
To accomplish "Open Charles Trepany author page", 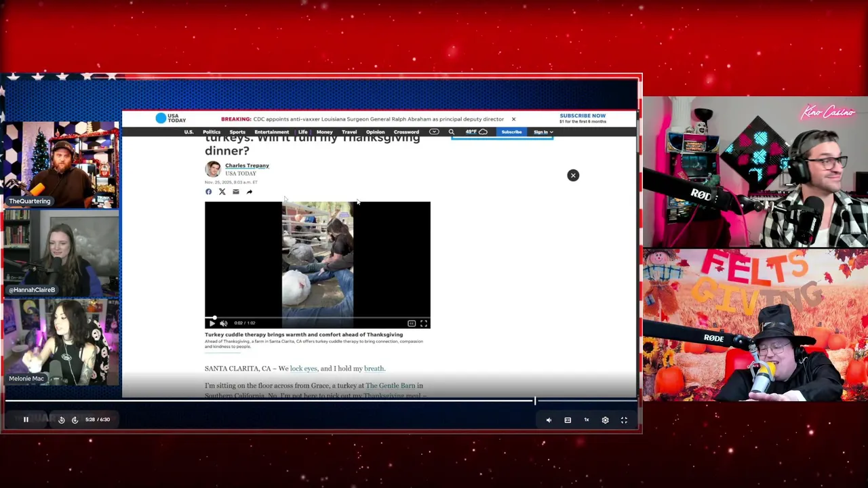I will pos(247,165).
